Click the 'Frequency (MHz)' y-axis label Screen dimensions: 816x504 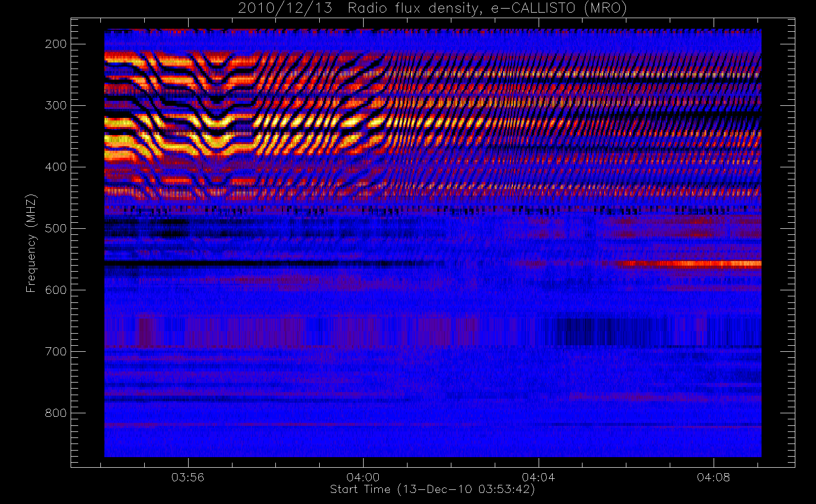[31, 243]
